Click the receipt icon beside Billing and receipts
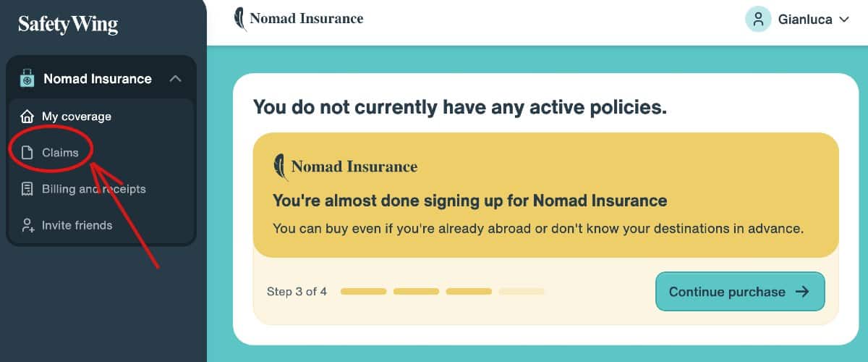This screenshot has height=362, width=868. click(x=27, y=189)
